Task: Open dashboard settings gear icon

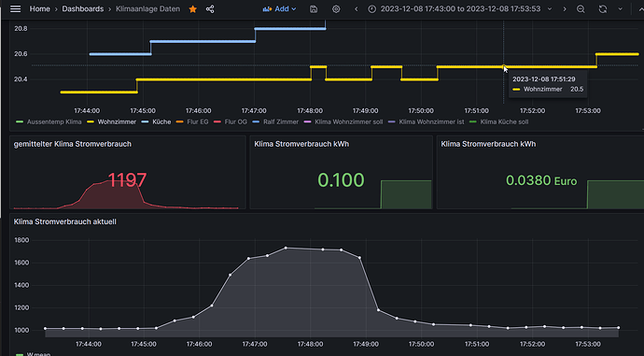Action: (x=336, y=9)
